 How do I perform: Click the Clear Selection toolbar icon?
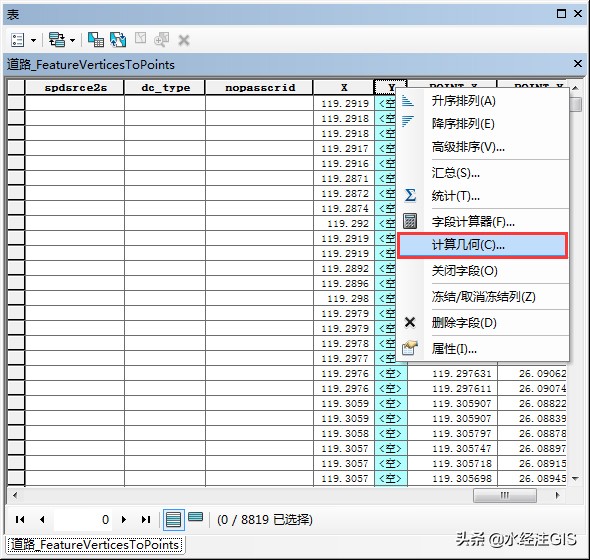[x=140, y=38]
